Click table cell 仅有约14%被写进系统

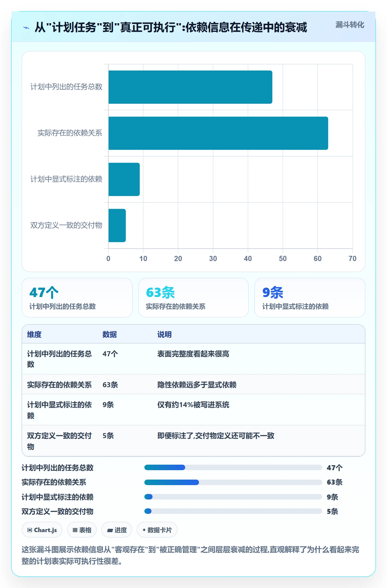(x=193, y=405)
